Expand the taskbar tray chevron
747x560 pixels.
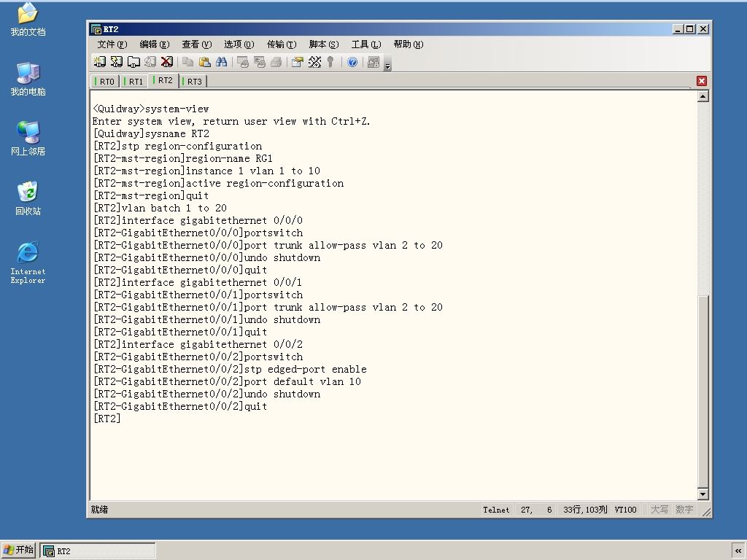pyautogui.click(x=738, y=551)
